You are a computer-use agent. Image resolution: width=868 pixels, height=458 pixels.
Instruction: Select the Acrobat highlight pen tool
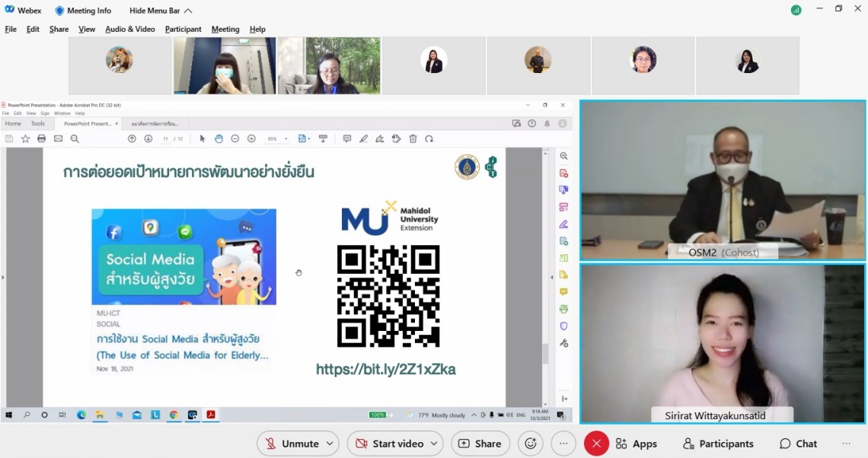click(364, 138)
